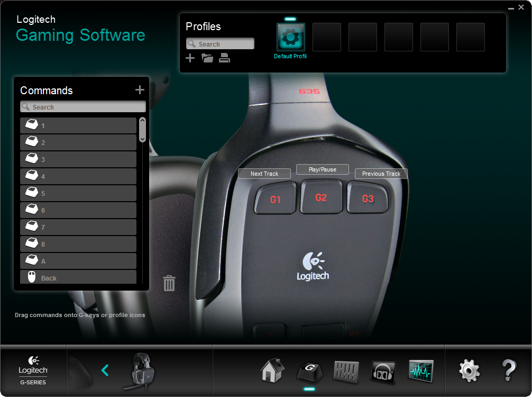Select command 5 in the list
The image size is (532, 397).
[78, 193]
